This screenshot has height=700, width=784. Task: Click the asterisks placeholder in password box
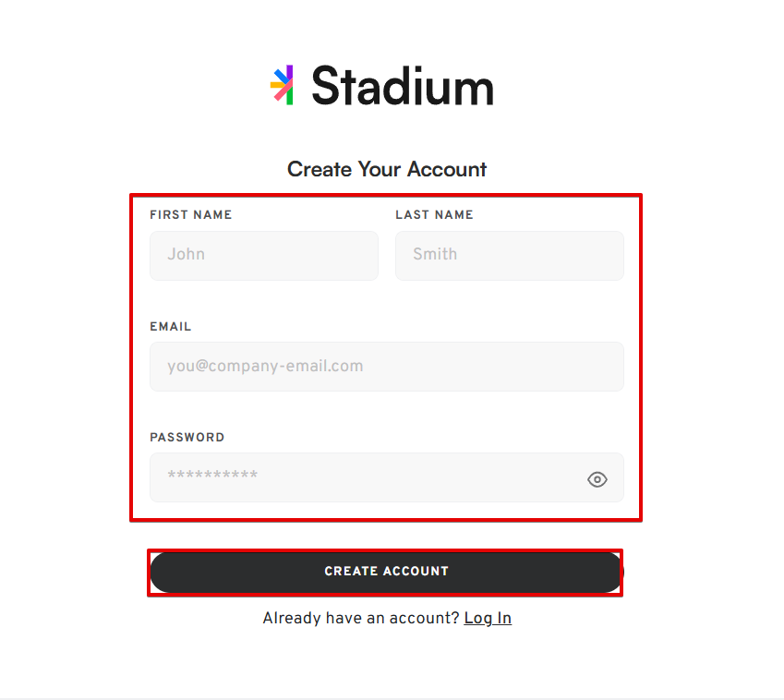click(212, 474)
